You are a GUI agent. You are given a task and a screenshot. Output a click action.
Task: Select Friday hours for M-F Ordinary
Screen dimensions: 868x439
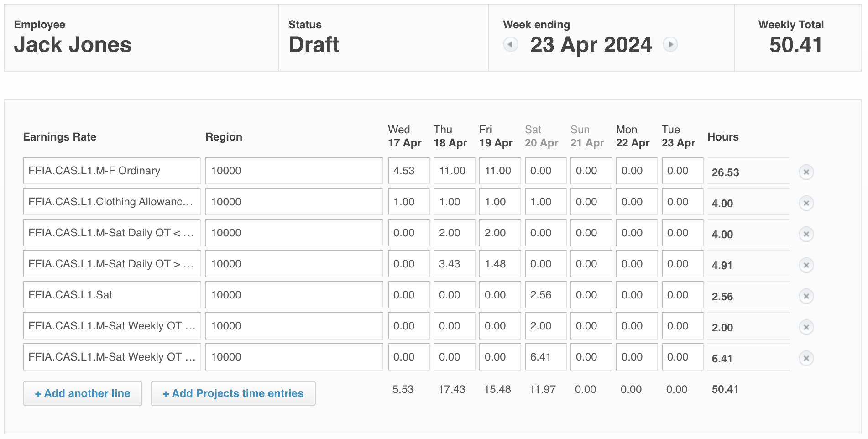[x=500, y=171]
